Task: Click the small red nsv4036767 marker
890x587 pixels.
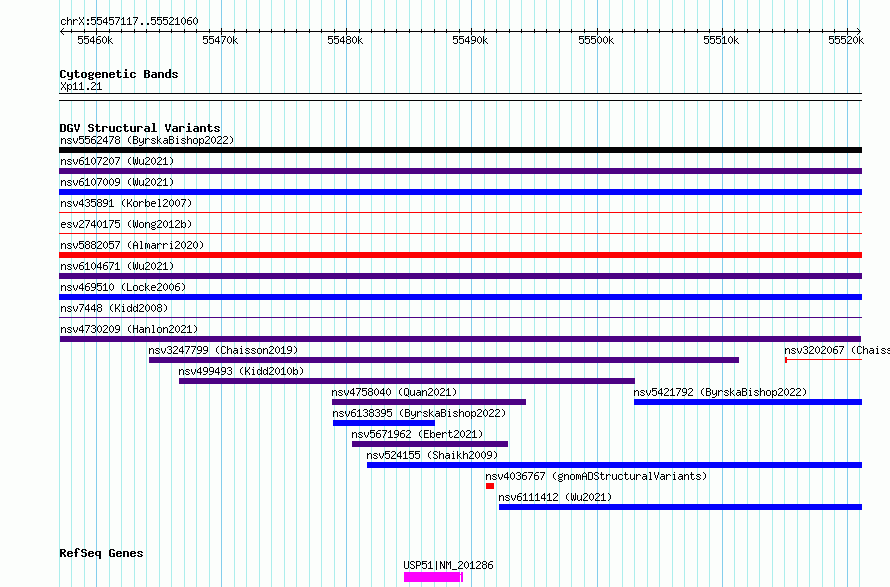Action: [x=490, y=486]
